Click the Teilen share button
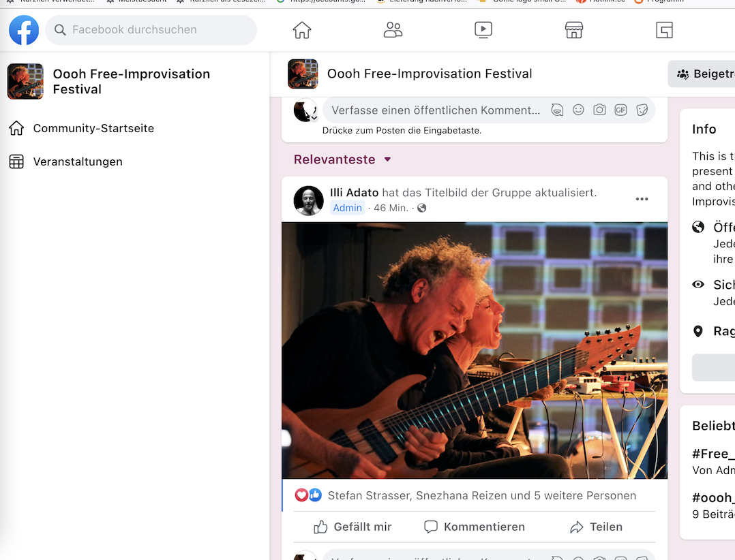Screen dimensions: 735x560 [596, 527]
